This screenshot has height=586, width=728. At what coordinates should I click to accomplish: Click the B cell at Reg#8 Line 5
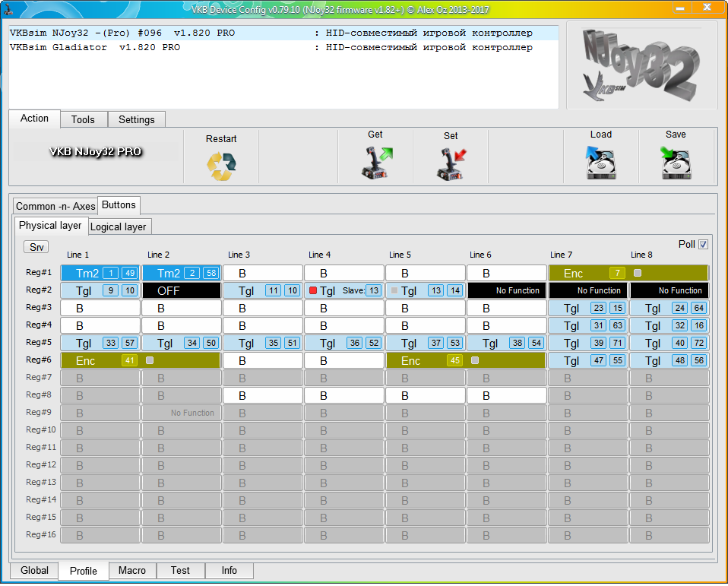[x=426, y=396]
